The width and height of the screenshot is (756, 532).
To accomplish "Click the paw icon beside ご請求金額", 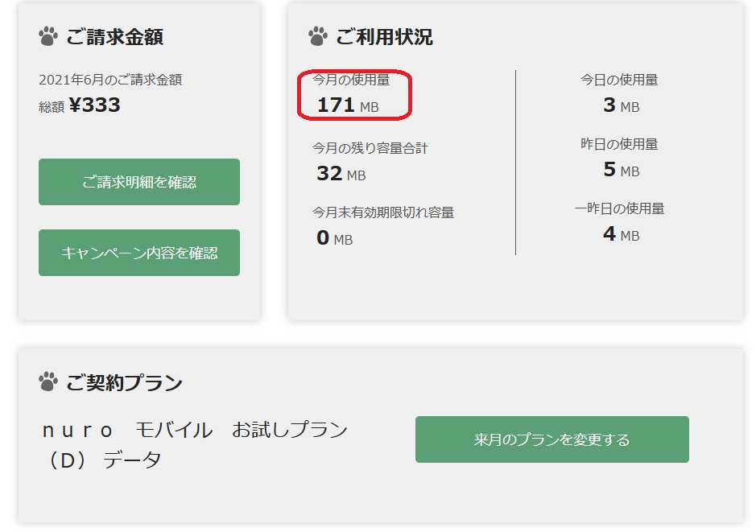I will (48, 36).
